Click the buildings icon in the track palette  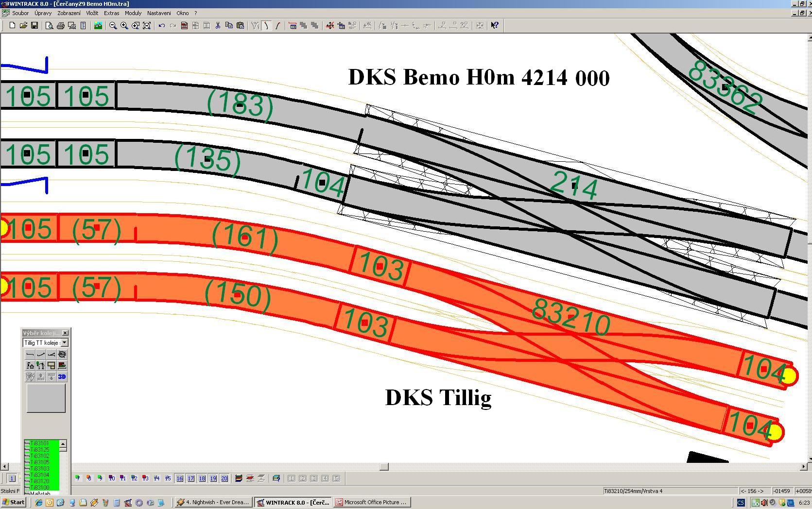pyautogui.click(x=30, y=366)
